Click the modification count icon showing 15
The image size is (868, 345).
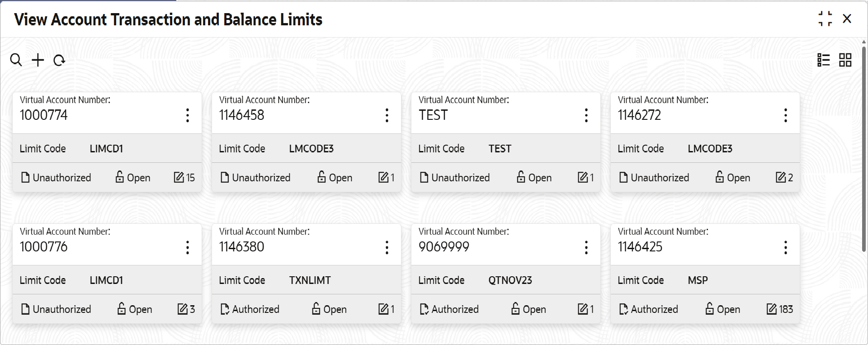[x=179, y=177]
